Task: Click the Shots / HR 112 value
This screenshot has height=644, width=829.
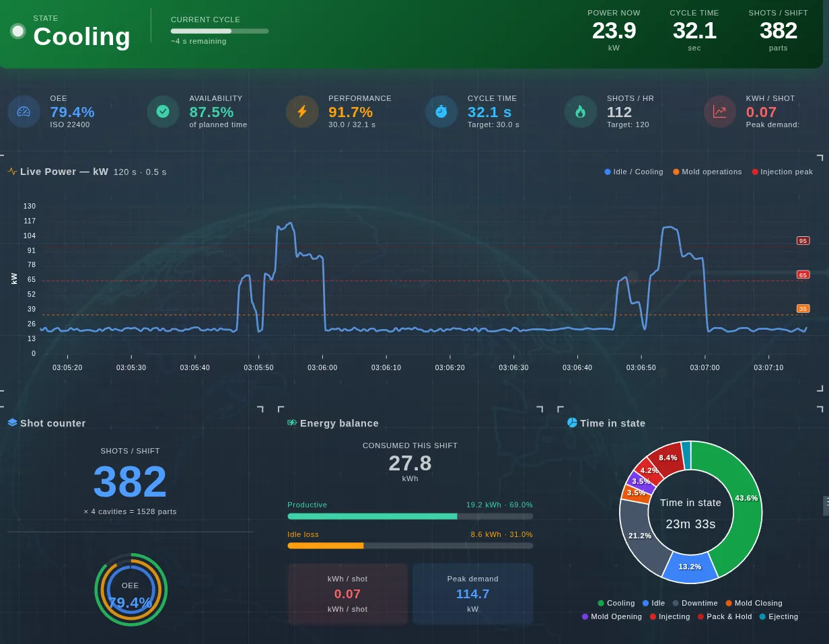Action: coord(619,112)
